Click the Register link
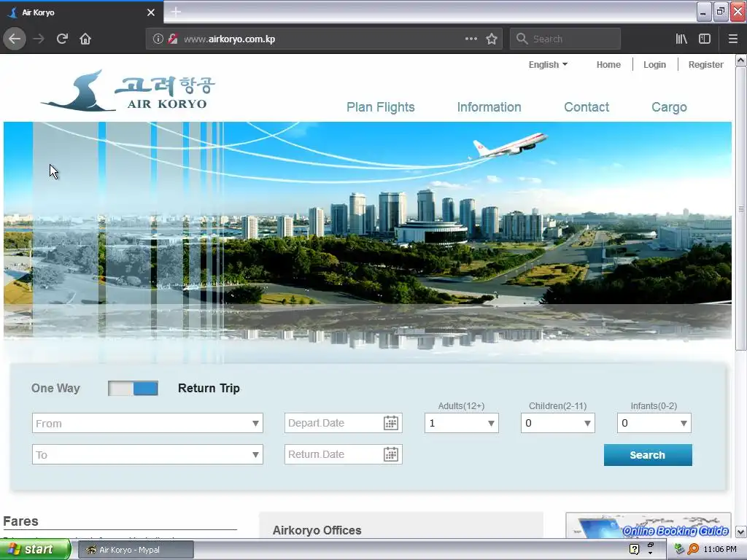Viewport: 747px width, 560px height. 705,64
